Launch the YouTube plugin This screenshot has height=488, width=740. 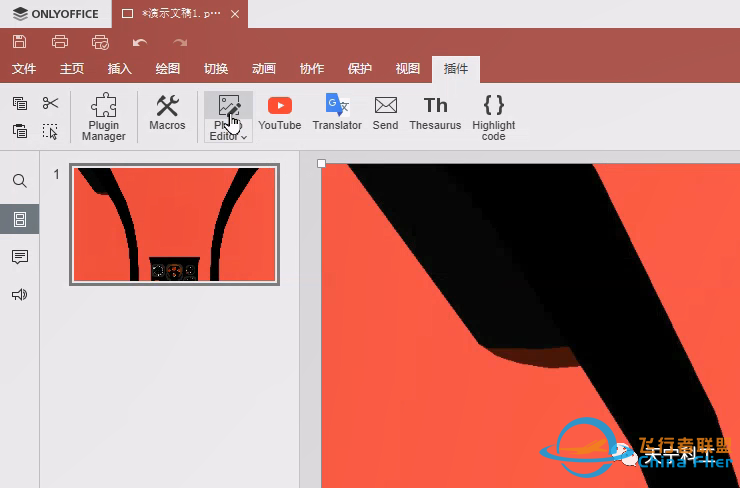click(279, 112)
